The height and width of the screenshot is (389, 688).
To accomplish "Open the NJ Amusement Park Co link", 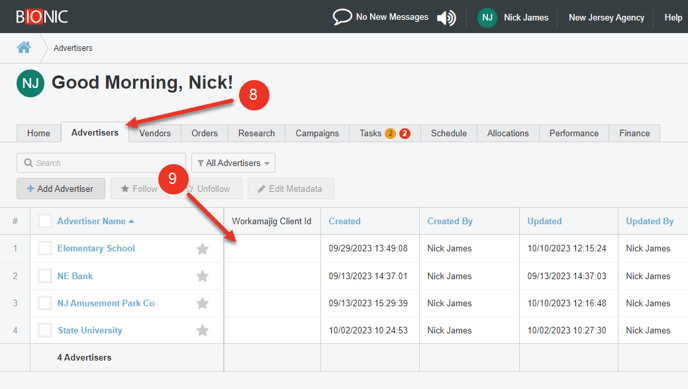I will 106,303.
